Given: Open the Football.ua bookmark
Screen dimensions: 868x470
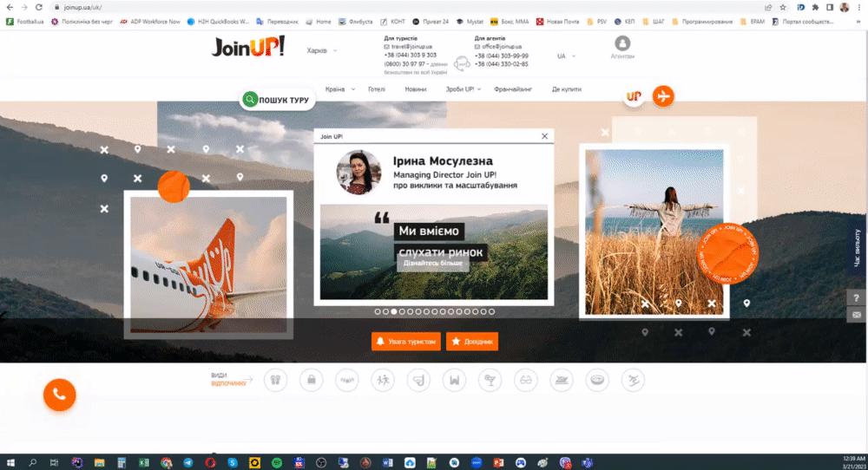Looking at the screenshot, I should tap(25, 22).
